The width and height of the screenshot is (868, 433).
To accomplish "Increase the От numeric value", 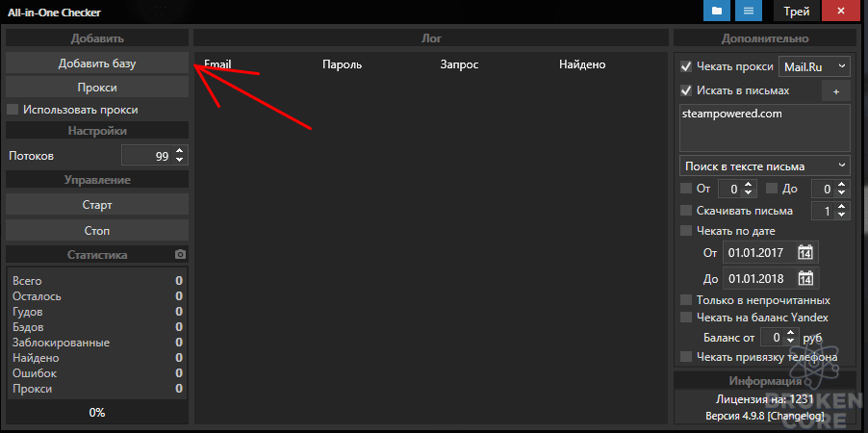I will click(x=748, y=185).
